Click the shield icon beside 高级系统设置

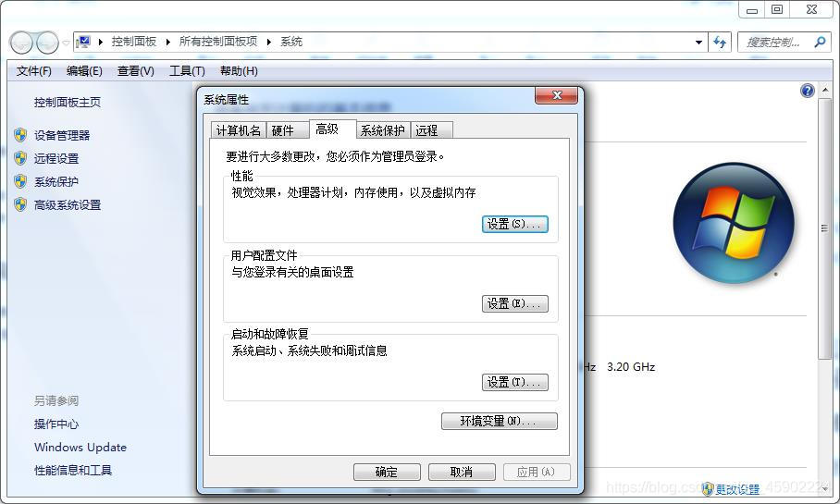(20, 204)
